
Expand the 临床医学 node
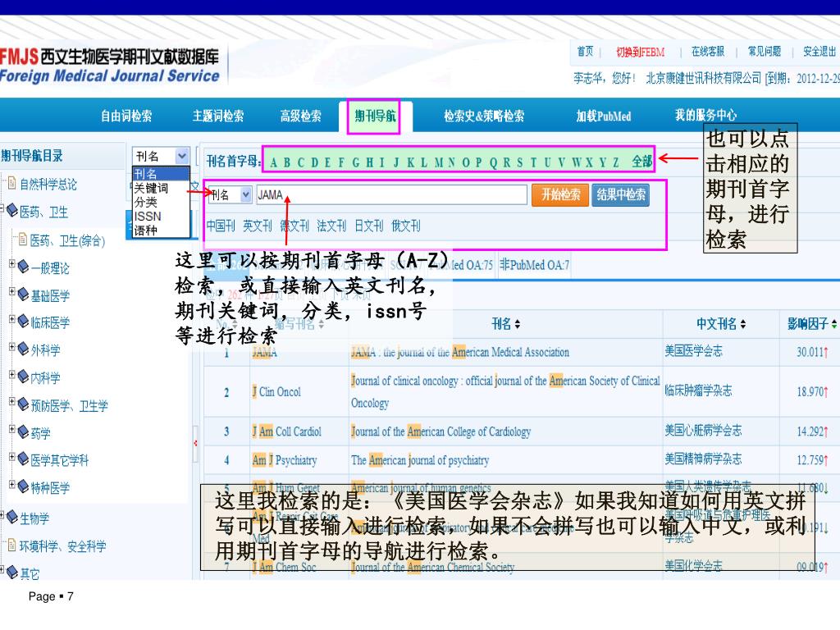[x=11, y=319]
